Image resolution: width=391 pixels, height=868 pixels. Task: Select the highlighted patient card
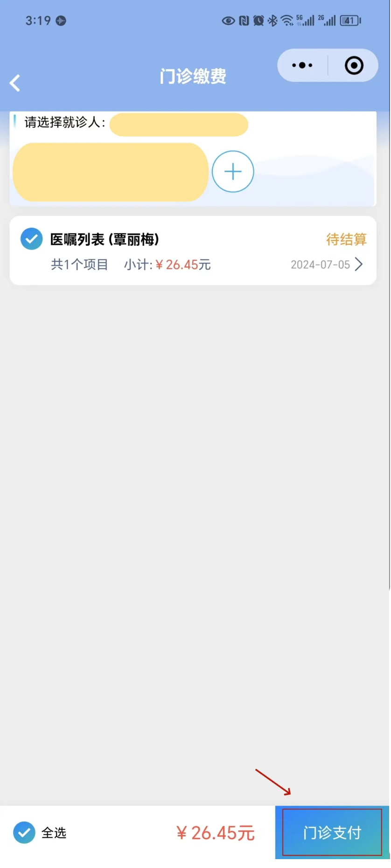tap(110, 172)
